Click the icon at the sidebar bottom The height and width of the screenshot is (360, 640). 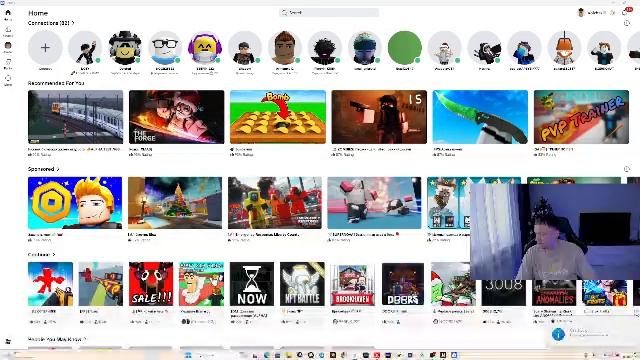click(x=8, y=341)
